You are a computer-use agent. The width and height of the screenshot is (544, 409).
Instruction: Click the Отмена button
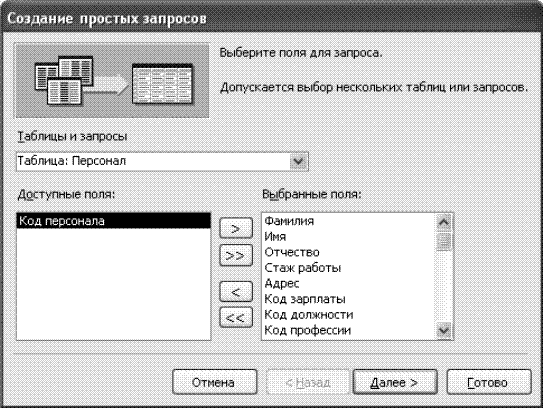[x=214, y=382]
